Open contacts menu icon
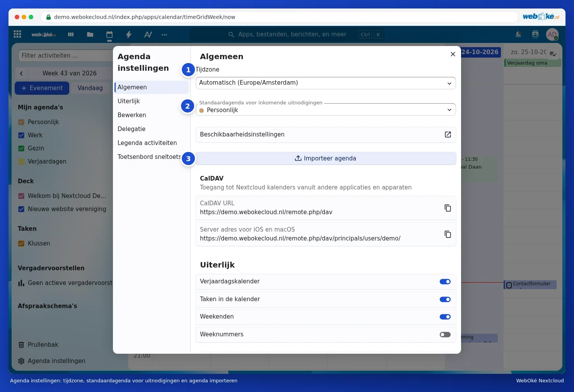This screenshot has width=574, height=392. [x=535, y=34]
